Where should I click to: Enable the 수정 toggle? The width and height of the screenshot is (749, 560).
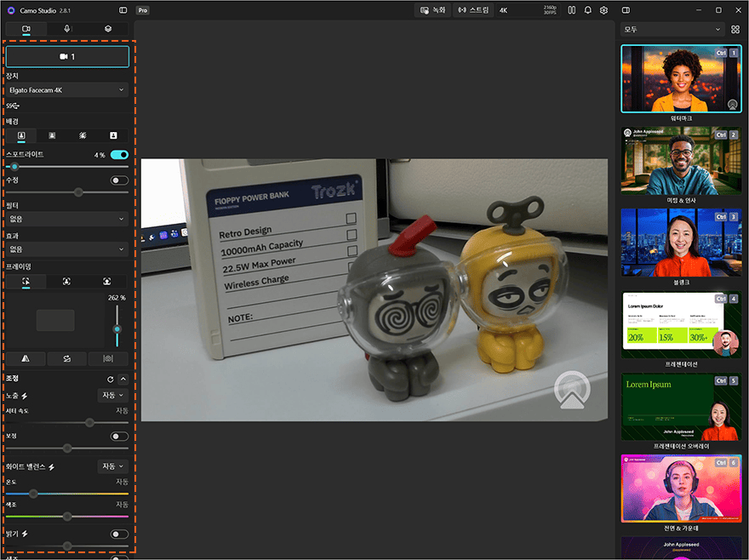pyautogui.click(x=119, y=180)
